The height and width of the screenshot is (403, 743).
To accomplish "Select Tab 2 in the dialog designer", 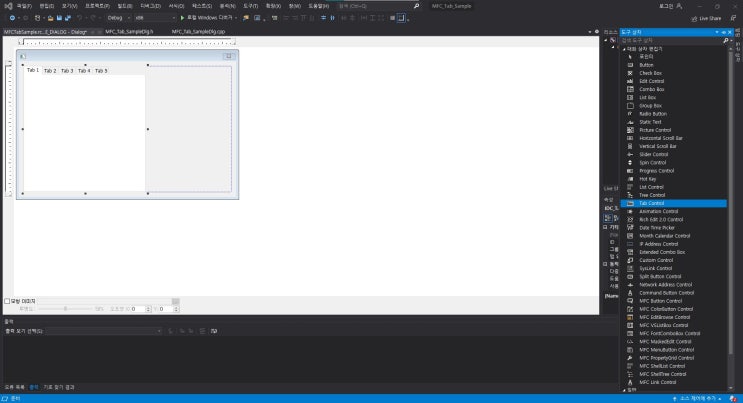I will coord(50,71).
